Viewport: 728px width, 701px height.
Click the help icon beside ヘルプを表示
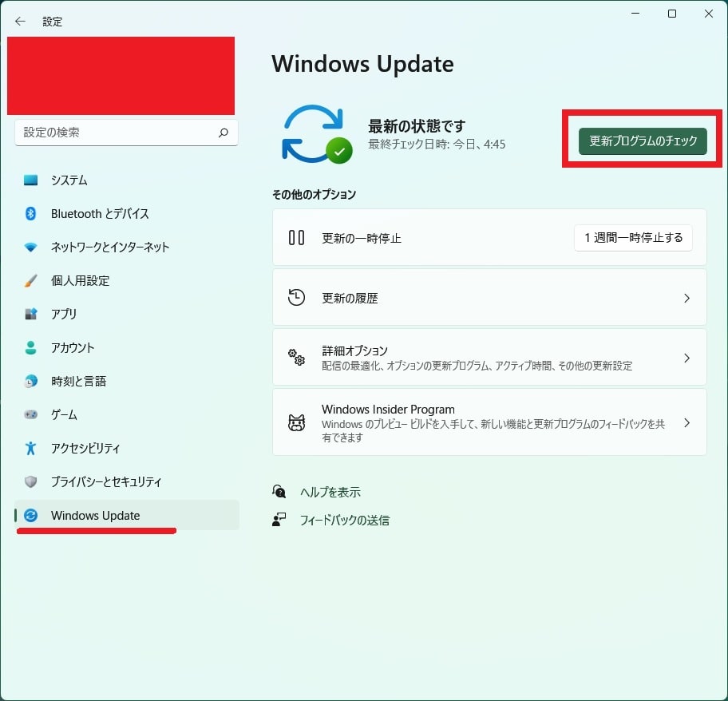pos(279,492)
